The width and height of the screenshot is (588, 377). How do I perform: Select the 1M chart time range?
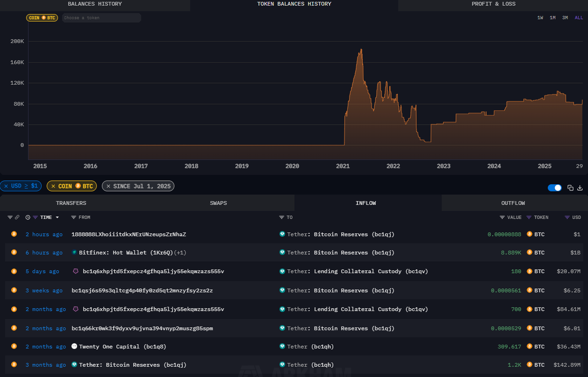click(552, 17)
